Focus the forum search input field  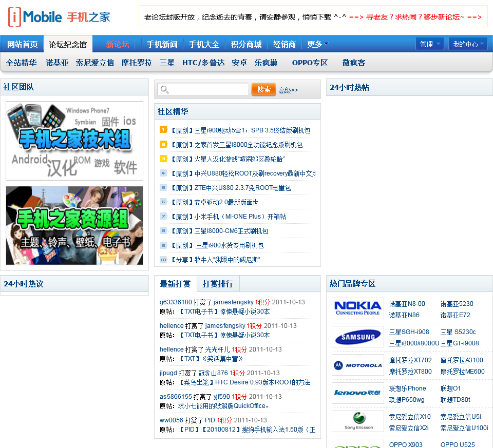click(203, 89)
